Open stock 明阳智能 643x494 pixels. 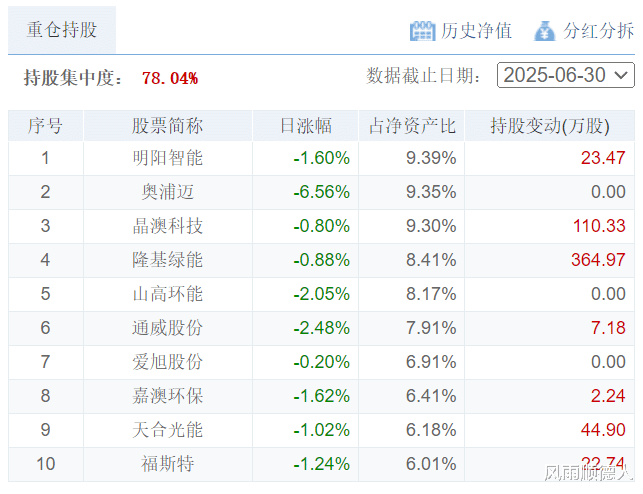tap(167, 158)
